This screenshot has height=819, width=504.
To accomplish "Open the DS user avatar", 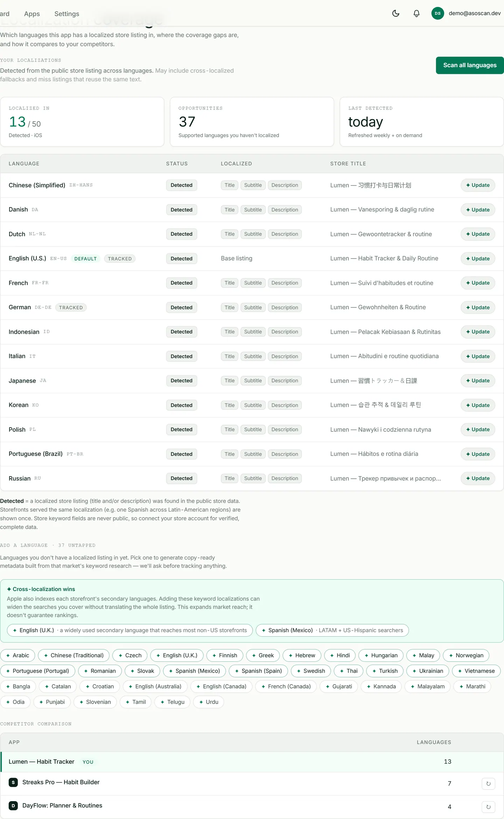I will point(437,13).
